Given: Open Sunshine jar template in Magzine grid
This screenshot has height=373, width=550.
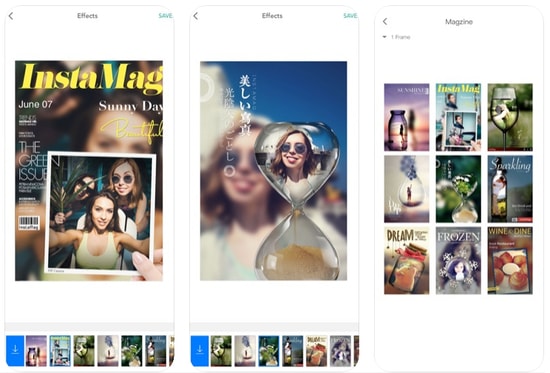Looking at the screenshot, I should (x=407, y=117).
